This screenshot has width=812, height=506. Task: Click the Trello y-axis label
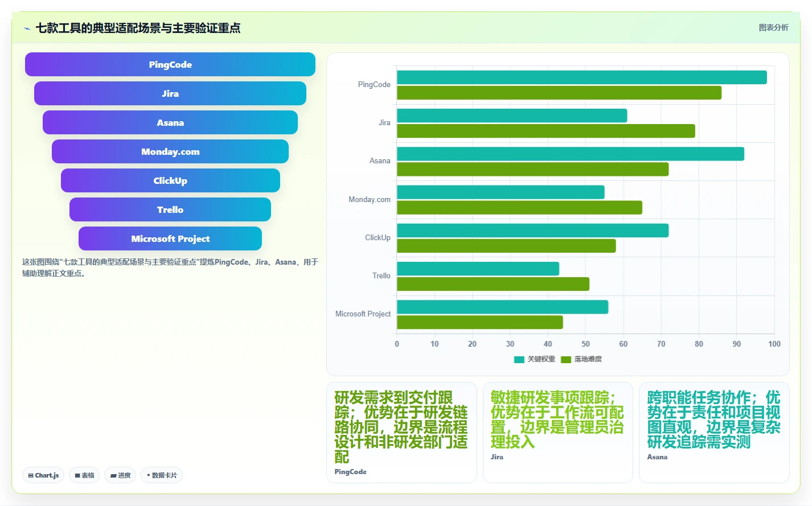point(382,275)
